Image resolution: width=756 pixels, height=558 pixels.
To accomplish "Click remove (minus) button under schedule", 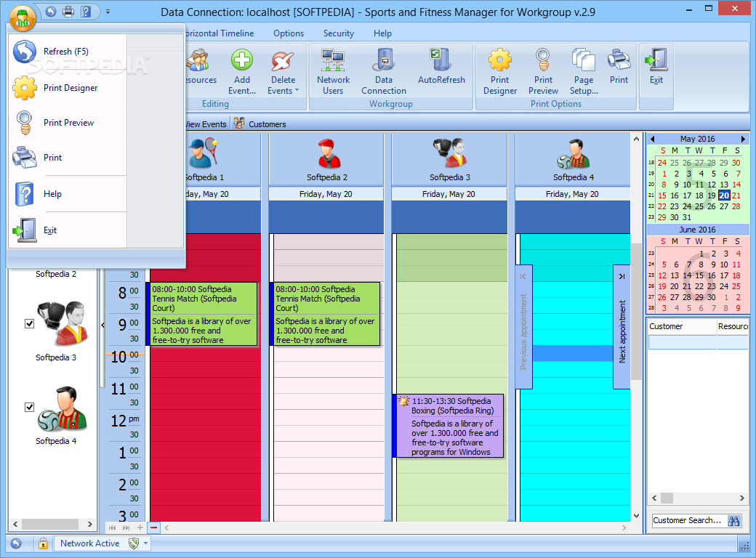I will click(x=154, y=527).
